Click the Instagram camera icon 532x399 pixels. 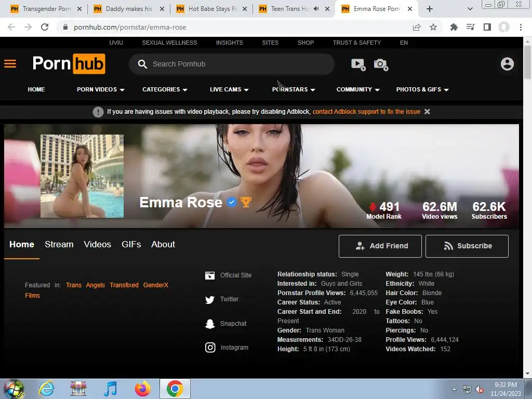click(x=210, y=348)
